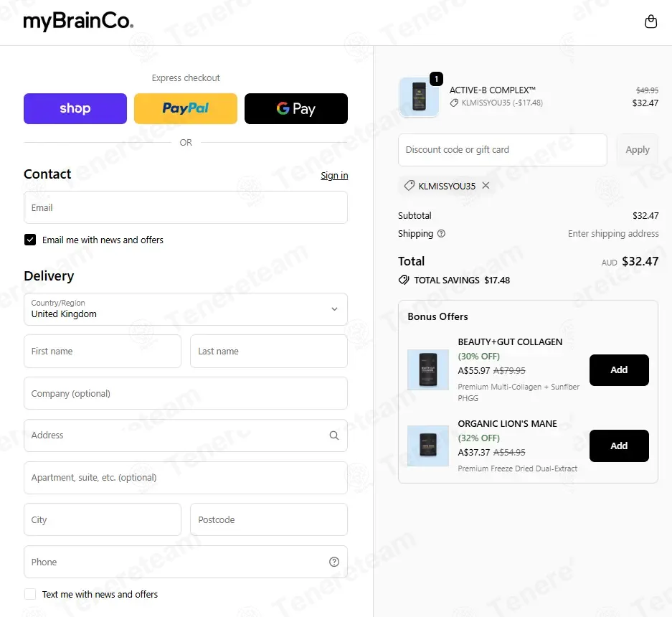
Task: Click the Subtotal $32.47 amount
Action: tap(645, 216)
